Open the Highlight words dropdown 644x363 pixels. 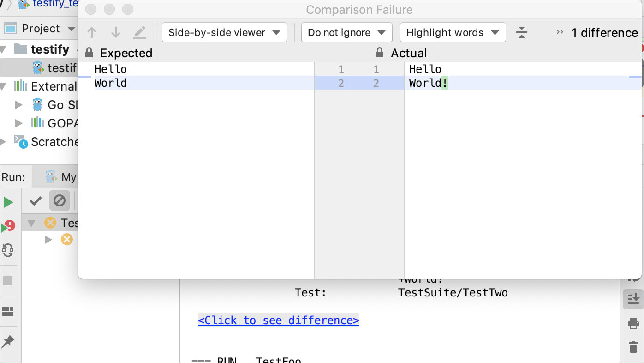click(453, 32)
